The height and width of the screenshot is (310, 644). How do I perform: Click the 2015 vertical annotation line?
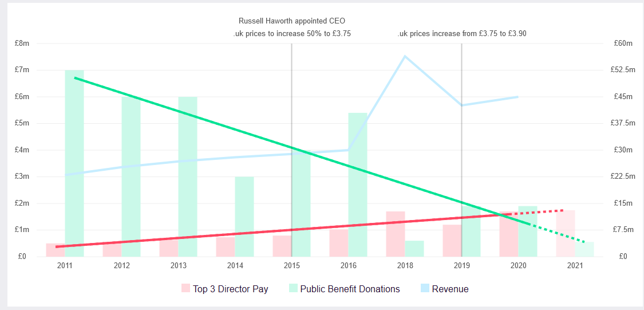291,150
